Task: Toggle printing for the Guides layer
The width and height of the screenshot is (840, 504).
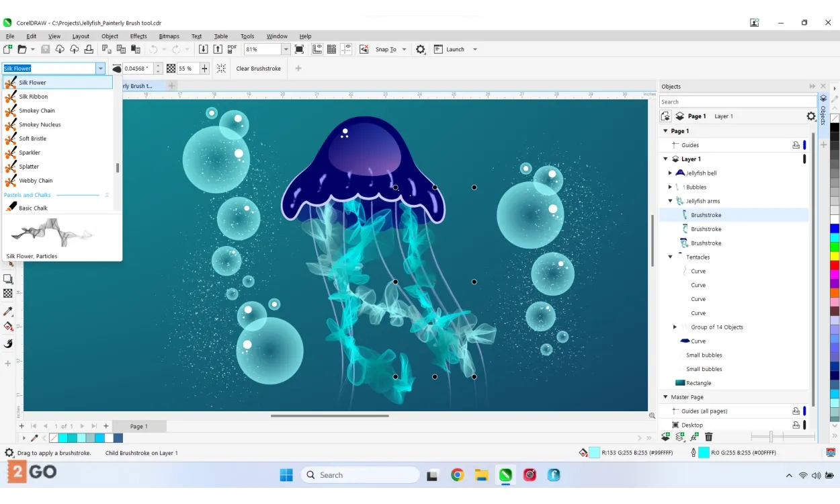Action: pyautogui.click(x=796, y=145)
